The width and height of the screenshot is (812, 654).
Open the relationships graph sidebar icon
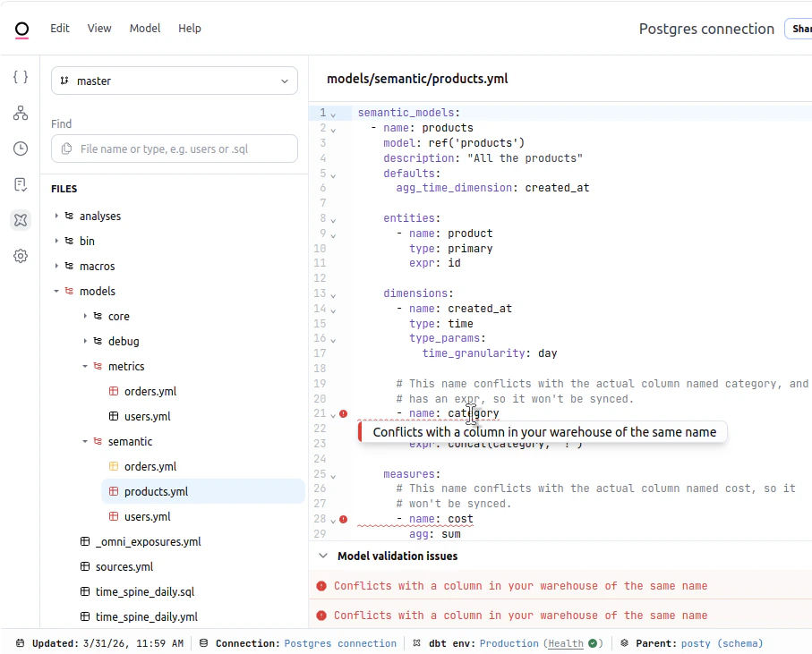(21, 113)
